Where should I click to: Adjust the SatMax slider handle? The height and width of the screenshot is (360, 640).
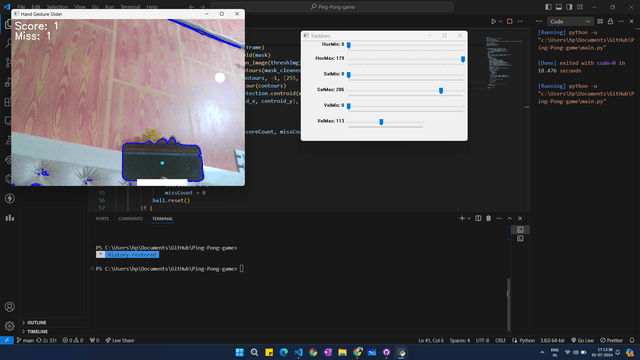(441, 90)
